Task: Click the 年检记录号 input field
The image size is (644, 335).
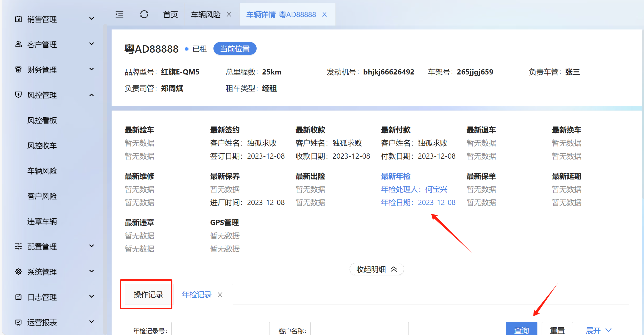Action: click(x=221, y=329)
